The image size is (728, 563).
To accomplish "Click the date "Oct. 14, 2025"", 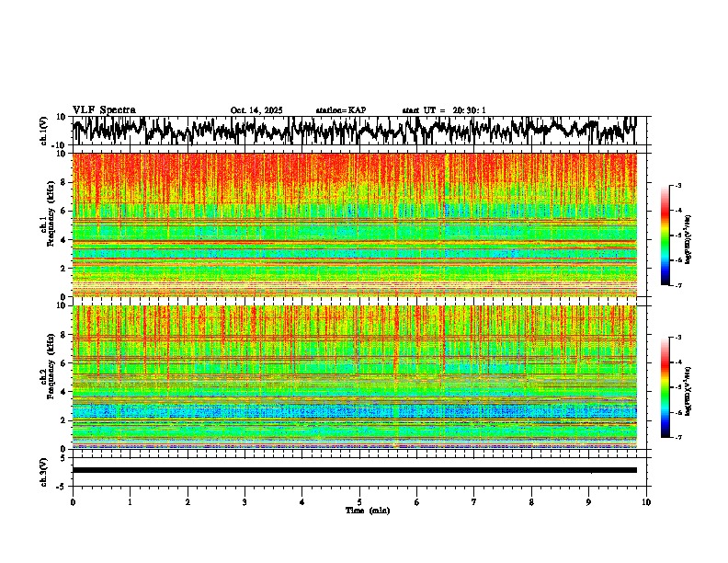I will [x=256, y=110].
